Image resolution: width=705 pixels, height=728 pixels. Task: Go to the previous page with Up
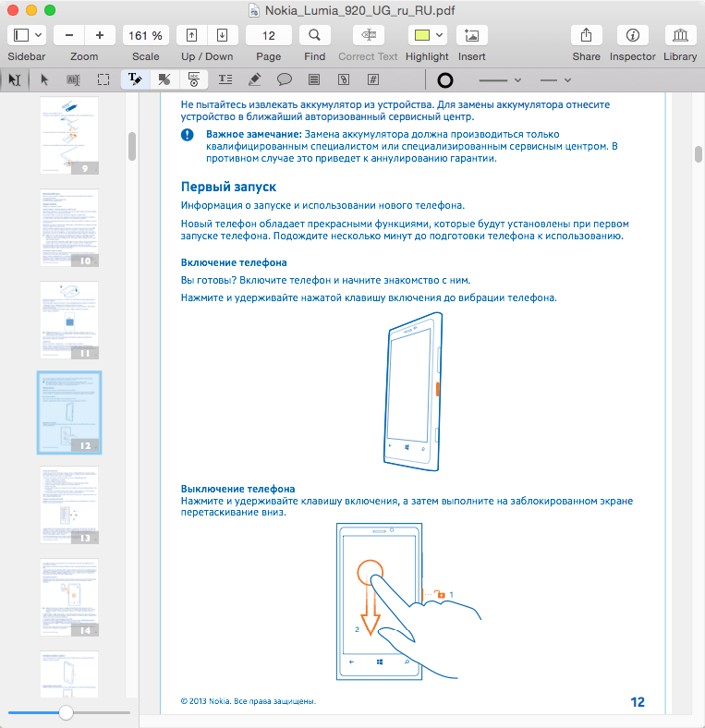point(191,35)
